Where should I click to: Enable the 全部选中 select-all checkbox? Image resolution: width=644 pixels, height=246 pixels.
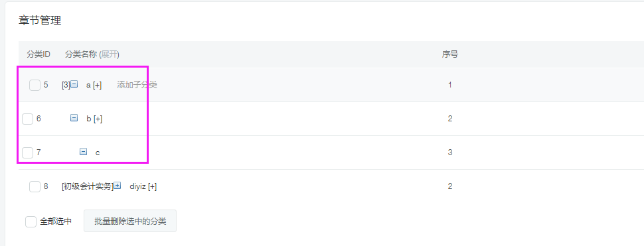click(31, 221)
